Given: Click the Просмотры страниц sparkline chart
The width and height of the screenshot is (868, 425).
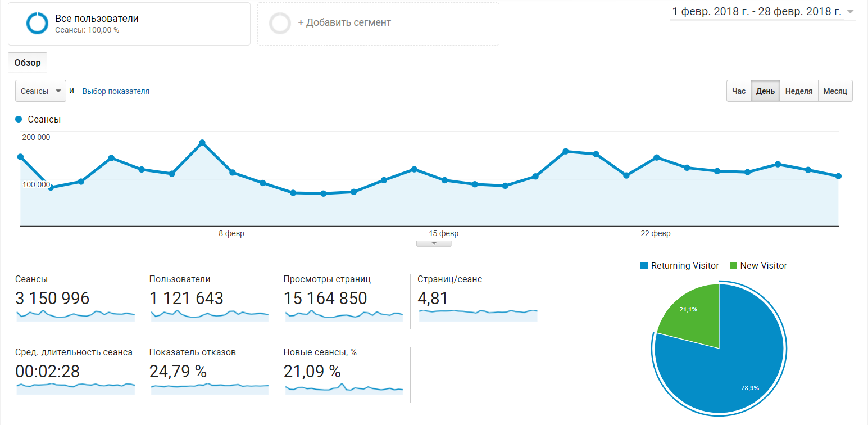Looking at the screenshot, I should pos(344,315).
